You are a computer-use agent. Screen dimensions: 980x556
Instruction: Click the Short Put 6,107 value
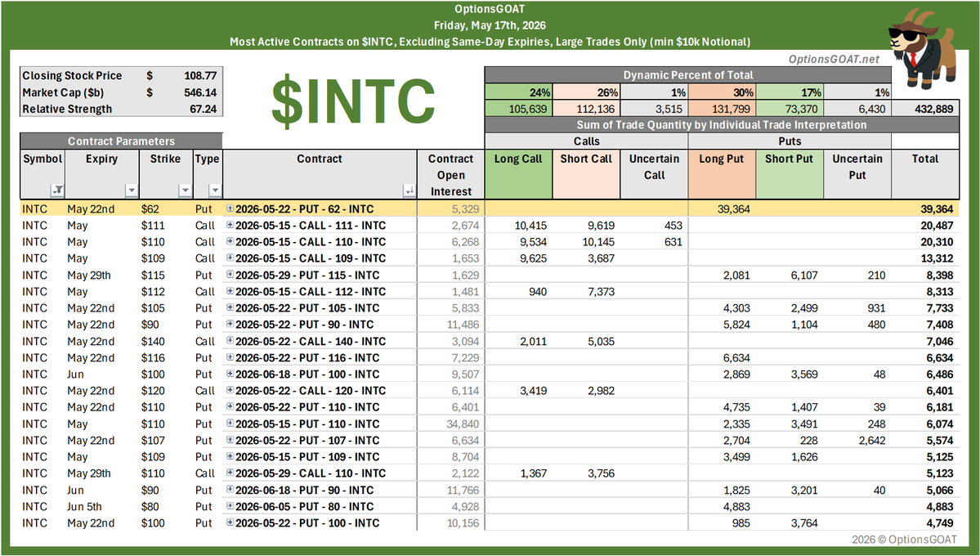(x=804, y=275)
